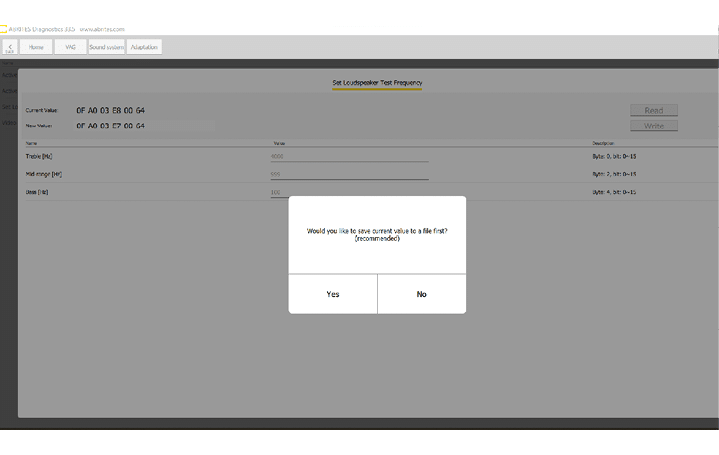The height and width of the screenshot is (455, 719).
Task: Click the Value column header
Action: click(x=279, y=143)
